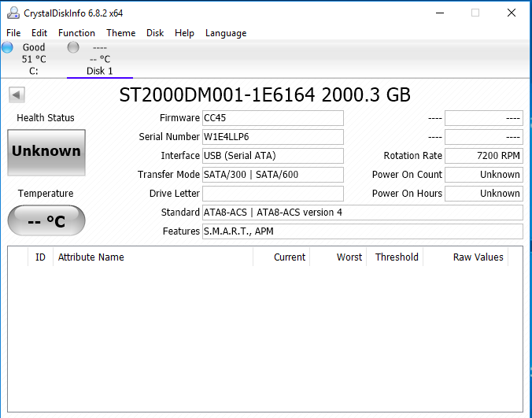Viewport: 532px width, 418px height.
Task: Click the CrystalDiskInfo app icon in title bar
Action: (x=13, y=13)
